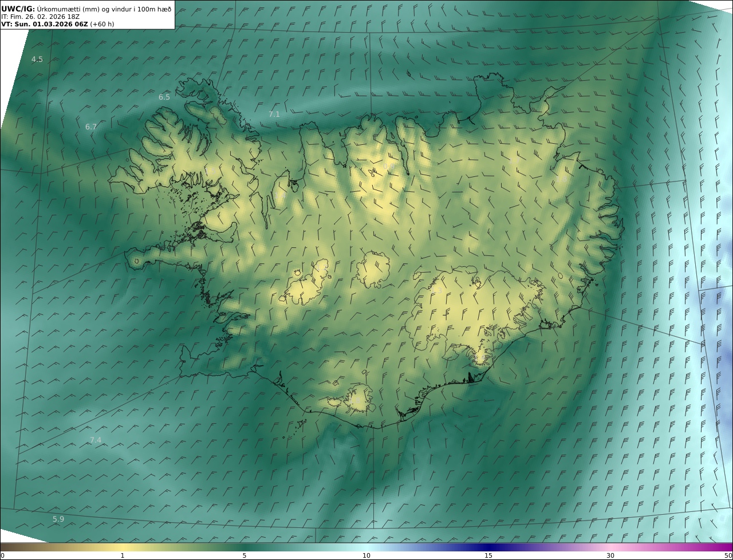Select Grímsey island north of Iceland

[x=409, y=73]
